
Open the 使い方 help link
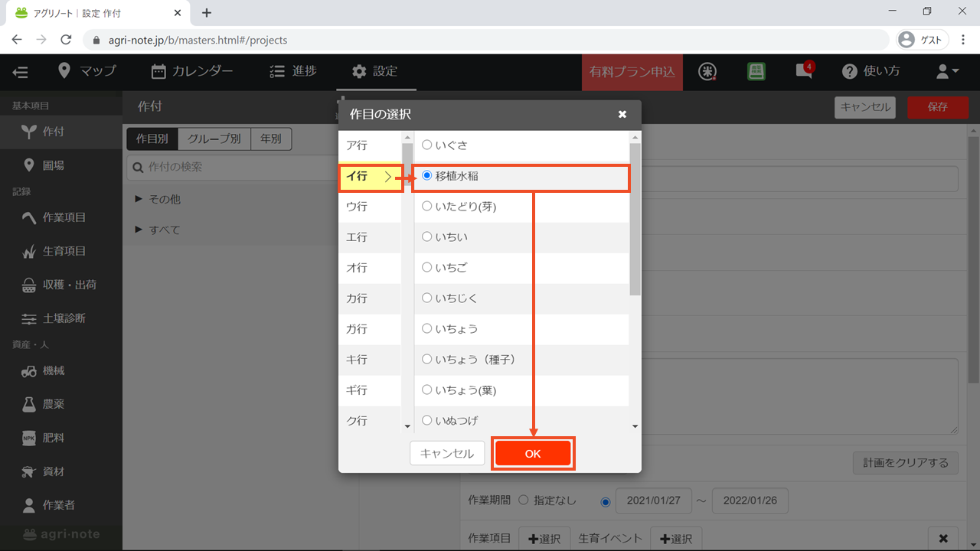tap(871, 71)
